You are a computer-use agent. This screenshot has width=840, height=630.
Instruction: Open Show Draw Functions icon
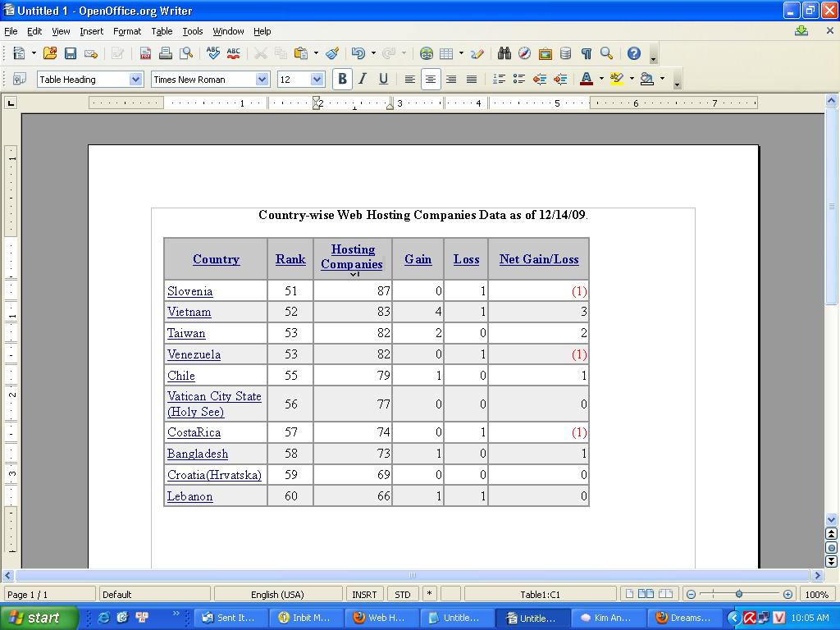(477, 53)
